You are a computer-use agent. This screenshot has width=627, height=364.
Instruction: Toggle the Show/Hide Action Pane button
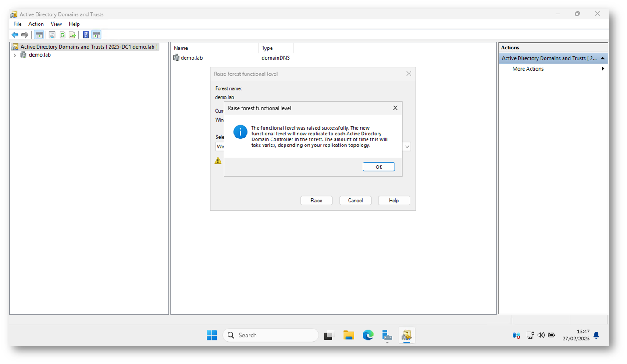point(96,35)
